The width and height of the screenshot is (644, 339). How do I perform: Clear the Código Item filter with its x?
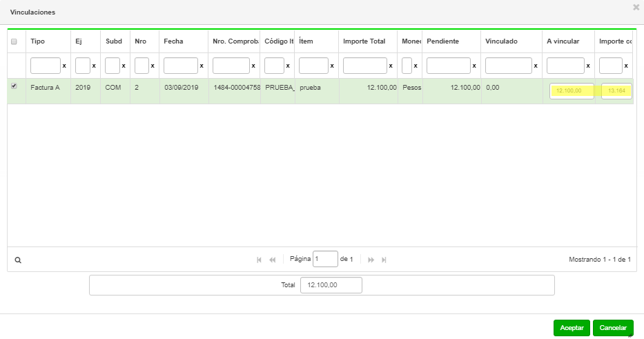[x=288, y=66]
